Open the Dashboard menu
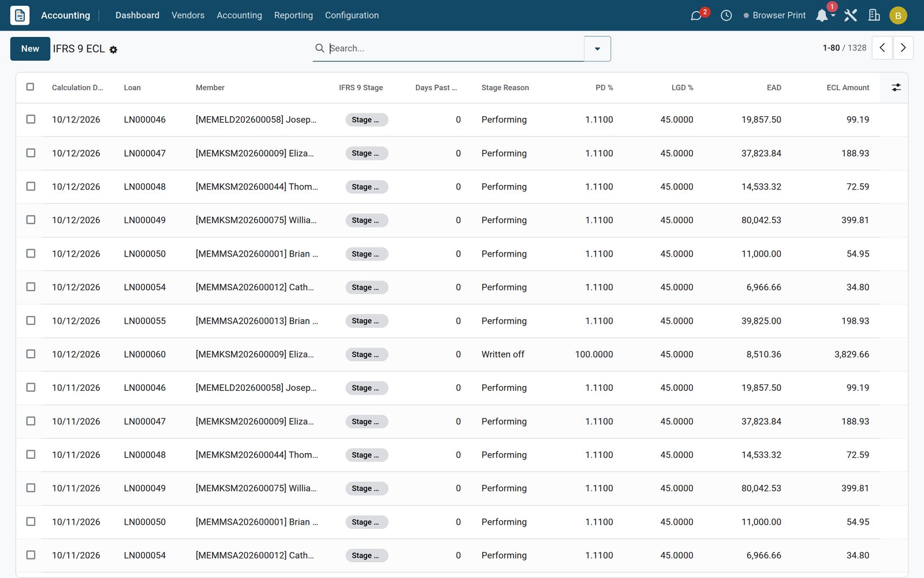 (137, 16)
